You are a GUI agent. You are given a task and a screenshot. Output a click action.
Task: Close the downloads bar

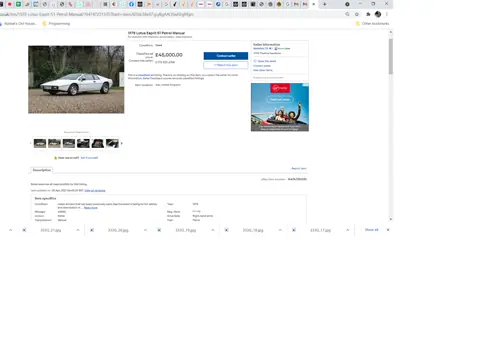click(388, 230)
